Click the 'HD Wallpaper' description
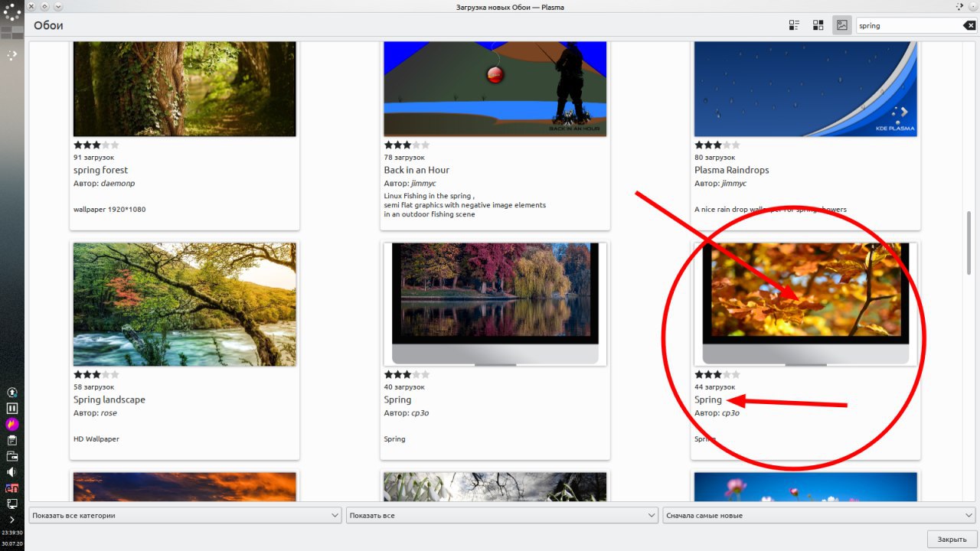This screenshot has width=980, height=551. 96,439
